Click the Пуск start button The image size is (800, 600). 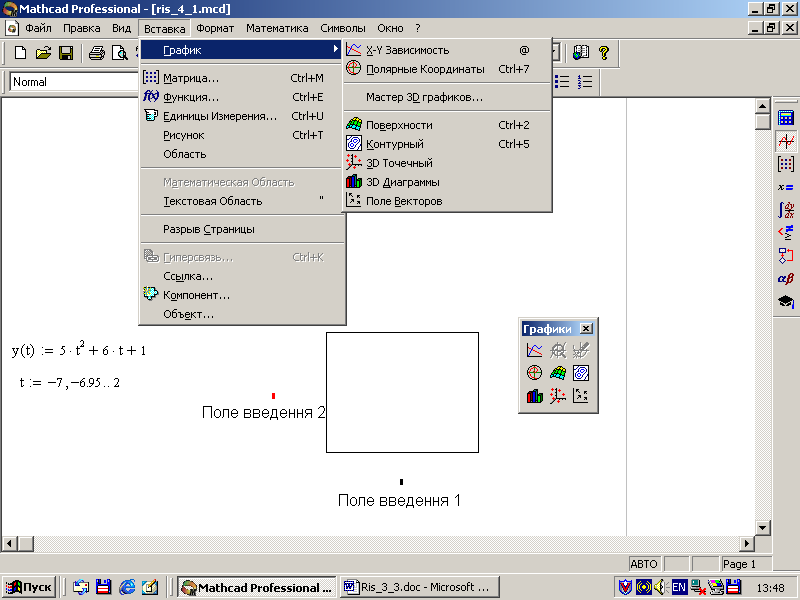click(29, 587)
